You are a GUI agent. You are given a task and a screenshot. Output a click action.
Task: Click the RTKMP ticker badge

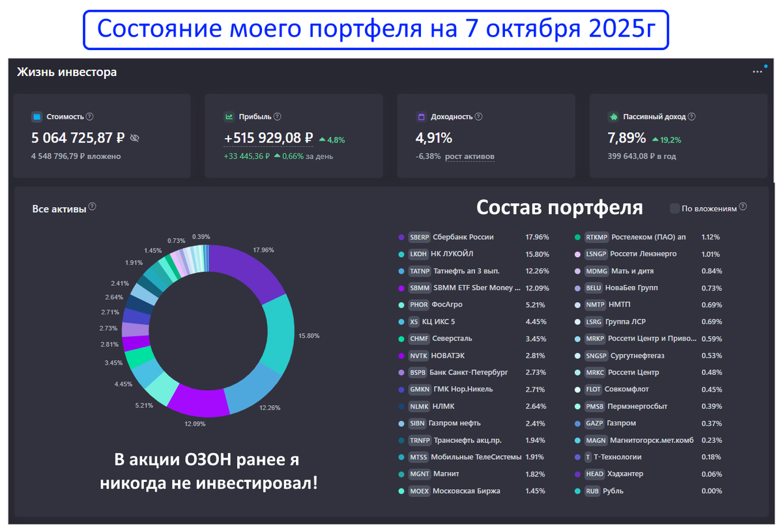pyautogui.click(x=597, y=237)
